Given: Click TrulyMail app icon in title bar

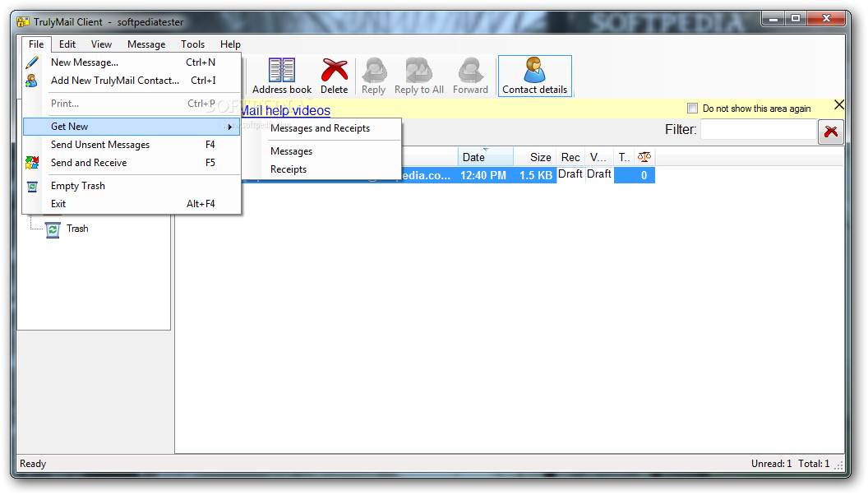Looking at the screenshot, I should (x=23, y=22).
